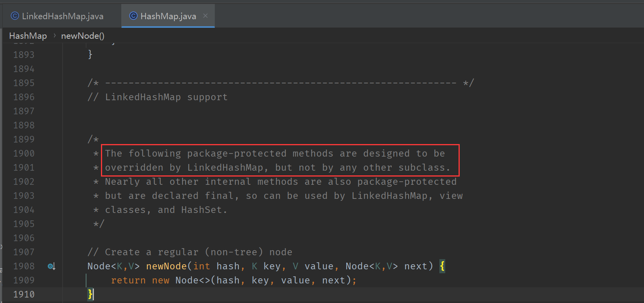The image size is (644, 303).
Task: Click the closing brace on line 1910
Action: pos(90,294)
